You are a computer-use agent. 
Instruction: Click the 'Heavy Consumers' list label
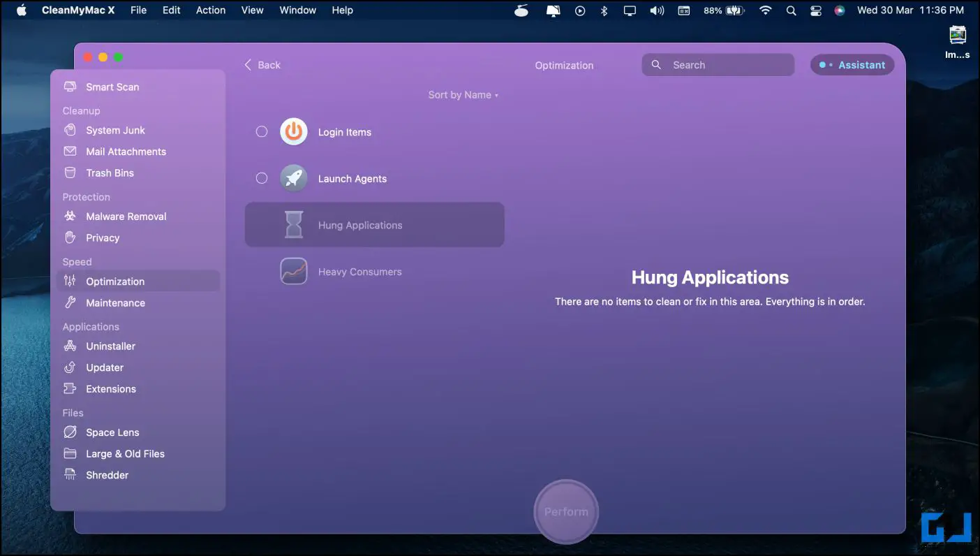click(x=360, y=272)
